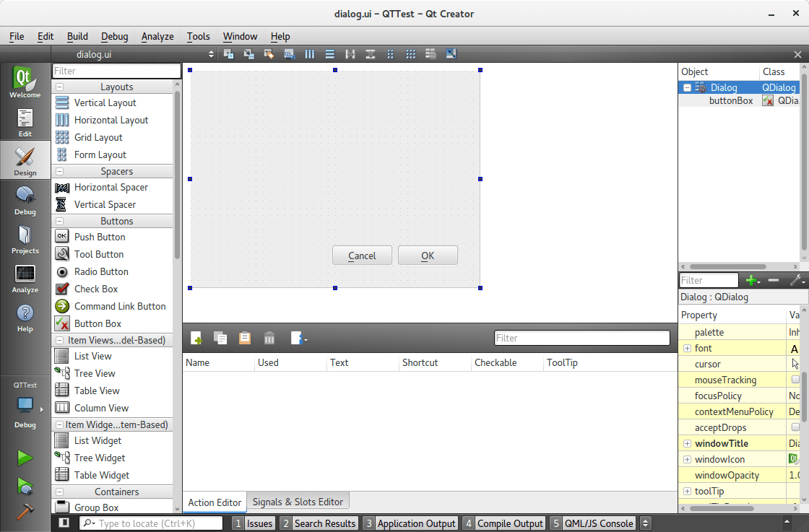Collapse the Containers widget category
This screenshot has height=532, width=809.
tap(60, 492)
